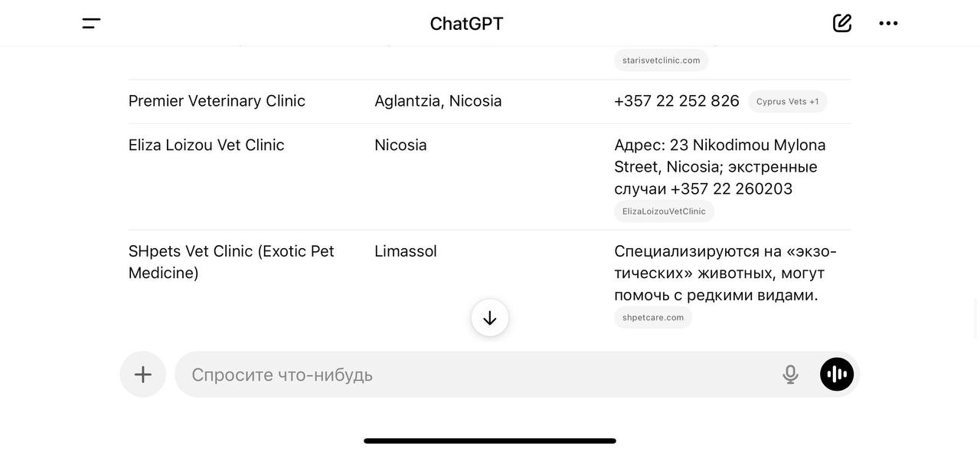The width and height of the screenshot is (980, 452).
Task: Open the three-dot more options menu
Action: point(888,23)
